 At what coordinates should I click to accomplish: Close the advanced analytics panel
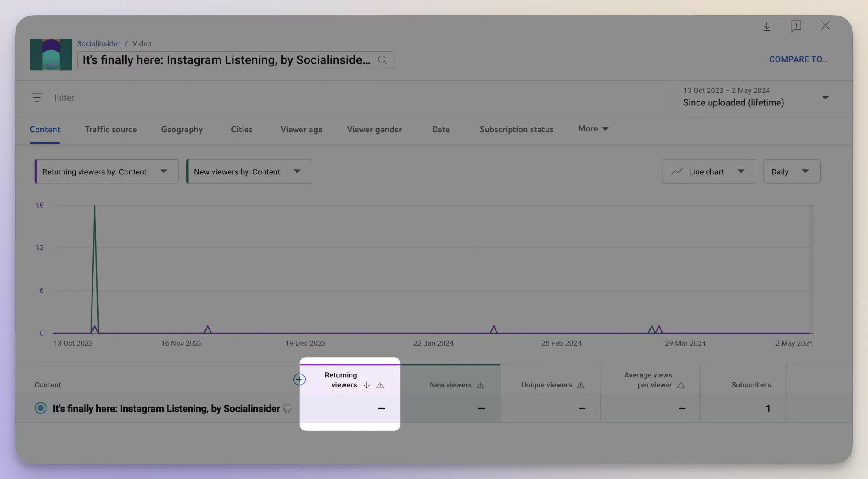825,26
